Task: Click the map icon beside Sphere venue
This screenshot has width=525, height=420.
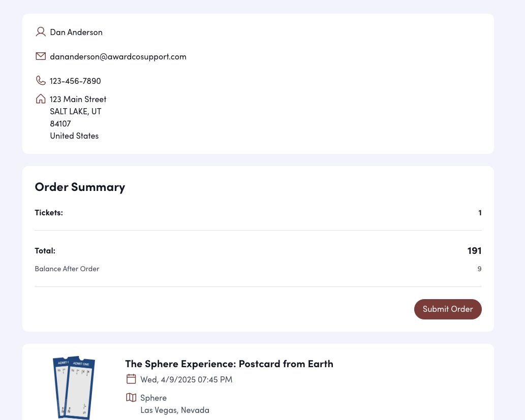Action: 131,397
